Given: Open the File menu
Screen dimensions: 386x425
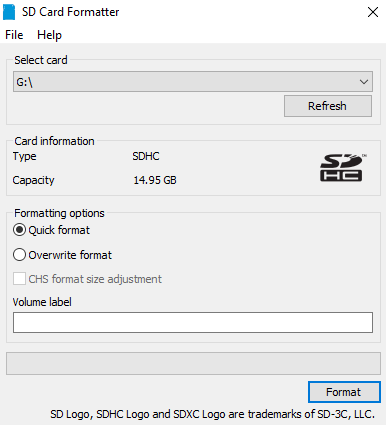Looking at the screenshot, I should [14, 35].
